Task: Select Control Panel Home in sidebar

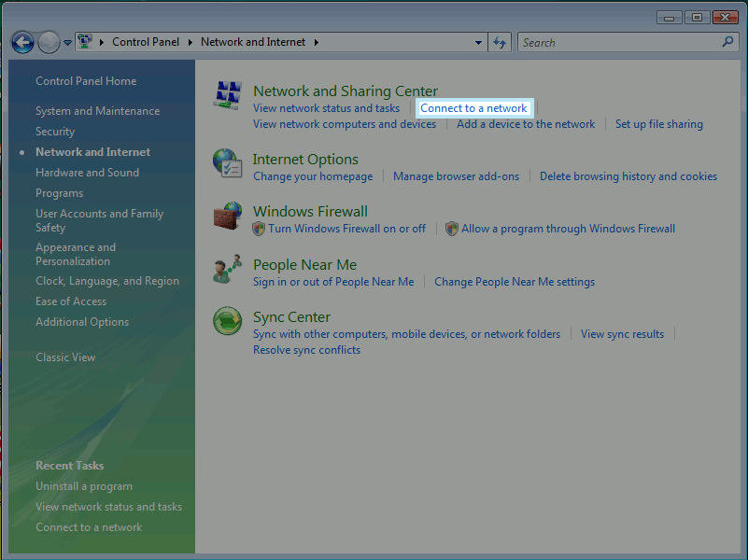Action: [86, 81]
